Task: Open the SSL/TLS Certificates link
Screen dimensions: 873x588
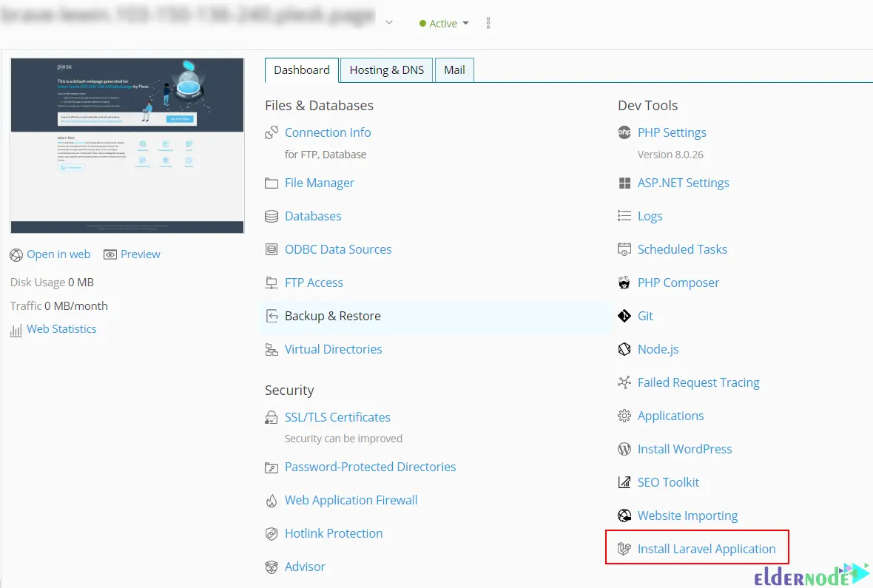Action: pyautogui.click(x=337, y=417)
